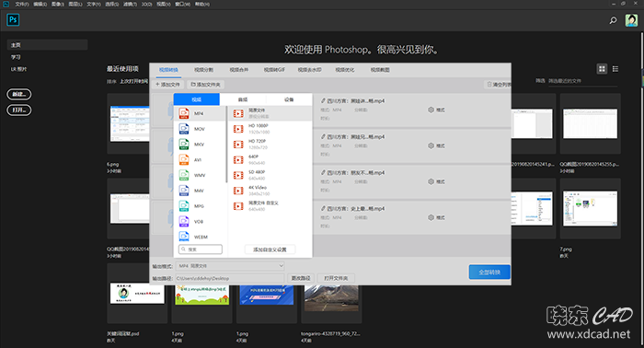Choose the 同原文件 自定义 preset
The height and width of the screenshot is (348, 644).
click(270, 206)
